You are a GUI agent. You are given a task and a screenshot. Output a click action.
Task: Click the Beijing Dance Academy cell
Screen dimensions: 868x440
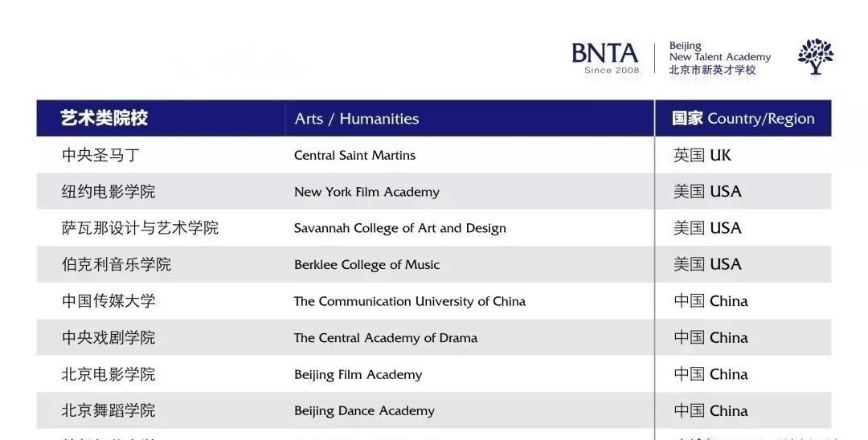[364, 411]
